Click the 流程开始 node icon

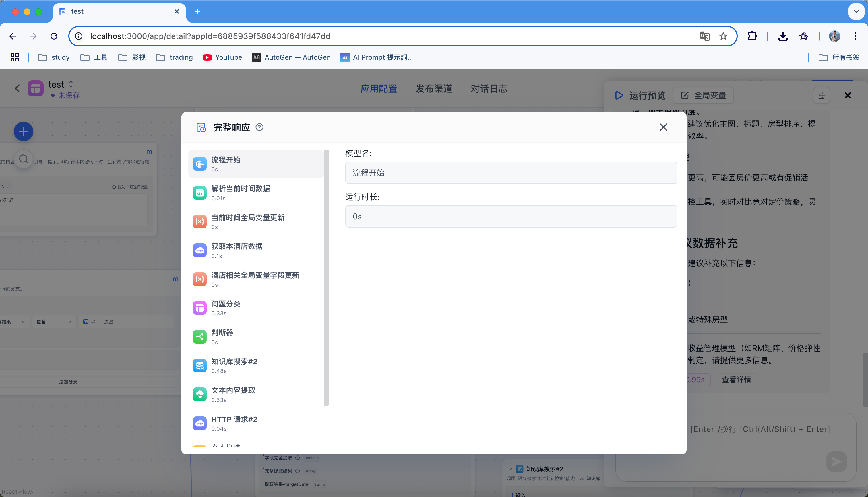200,164
